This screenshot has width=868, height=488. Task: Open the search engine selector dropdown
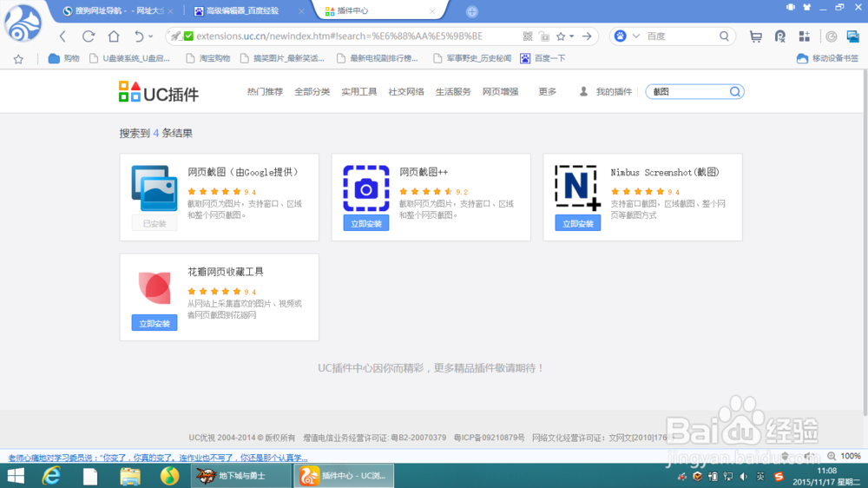pyautogui.click(x=635, y=36)
